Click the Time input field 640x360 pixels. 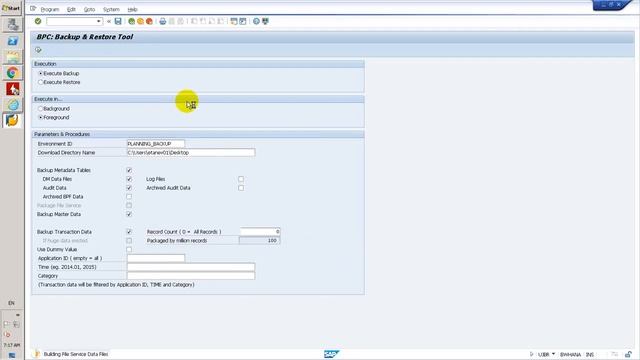pos(191,267)
